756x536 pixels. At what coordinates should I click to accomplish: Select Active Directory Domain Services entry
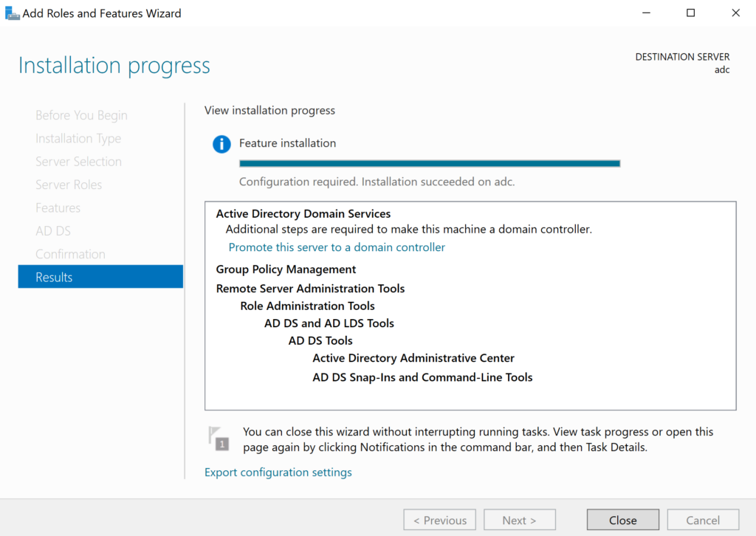click(x=303, y=214)
